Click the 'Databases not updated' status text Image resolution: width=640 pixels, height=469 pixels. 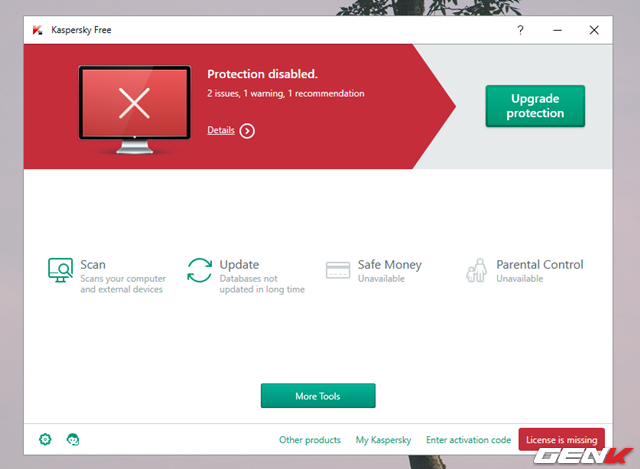point(262,285)
